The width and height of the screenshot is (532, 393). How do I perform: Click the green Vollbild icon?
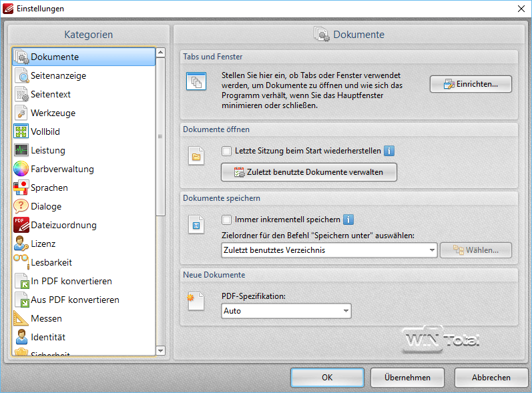click(x=21, y=131)
